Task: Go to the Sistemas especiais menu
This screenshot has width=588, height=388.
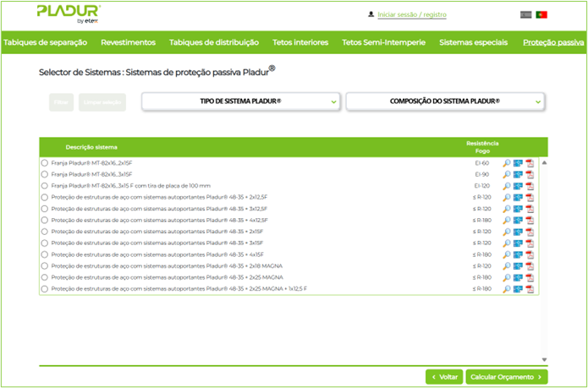Action: coord(473,42)
